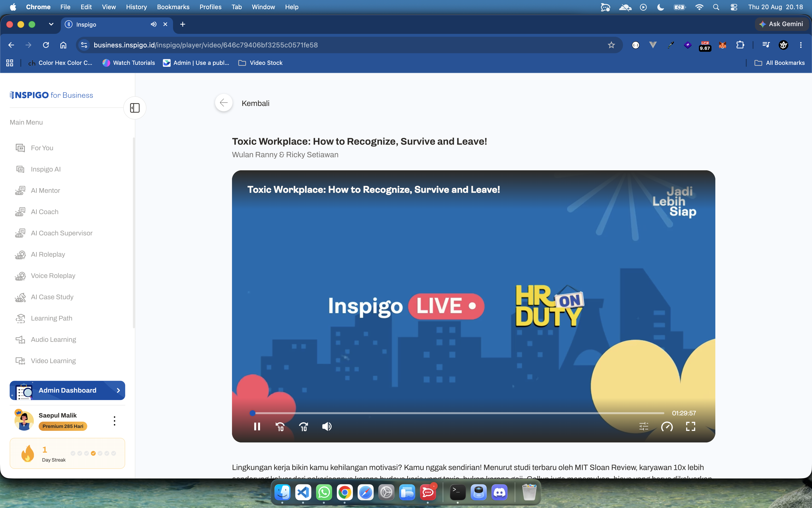Rewind the video 10 seconds
812x508 pixels.
[280, 426]
